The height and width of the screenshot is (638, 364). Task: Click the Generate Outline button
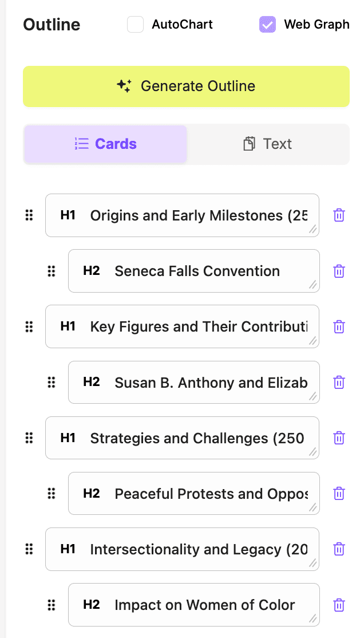(x=186, y=86)
